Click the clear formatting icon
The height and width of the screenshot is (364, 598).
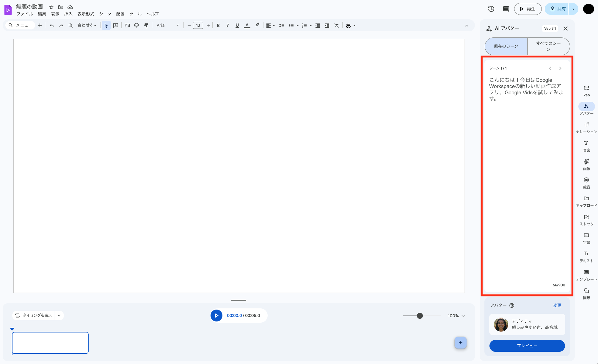pos(337,26)
